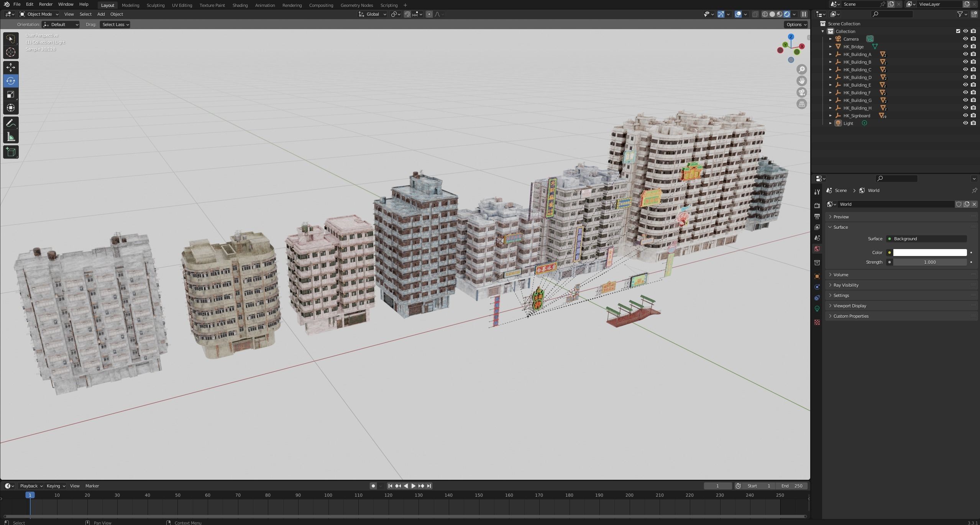Toggle viewport overlays button
Image resolution: width=980 pixels, height=525 pixels.
pos(738,14)
